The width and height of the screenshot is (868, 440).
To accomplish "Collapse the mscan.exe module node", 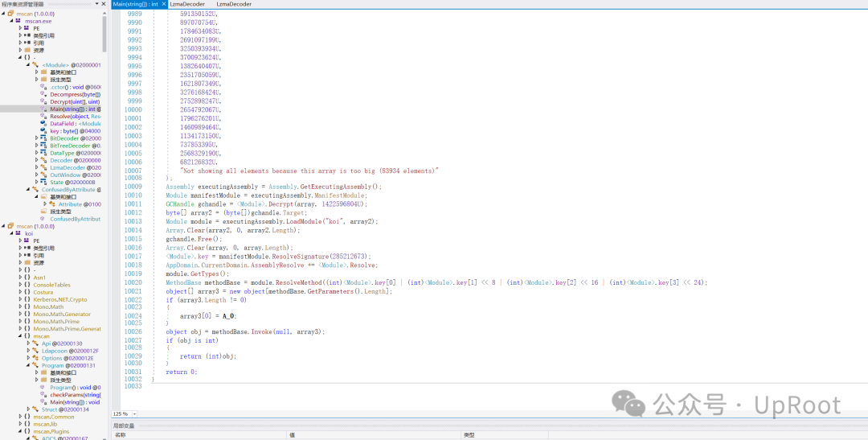I will [10, 20].
